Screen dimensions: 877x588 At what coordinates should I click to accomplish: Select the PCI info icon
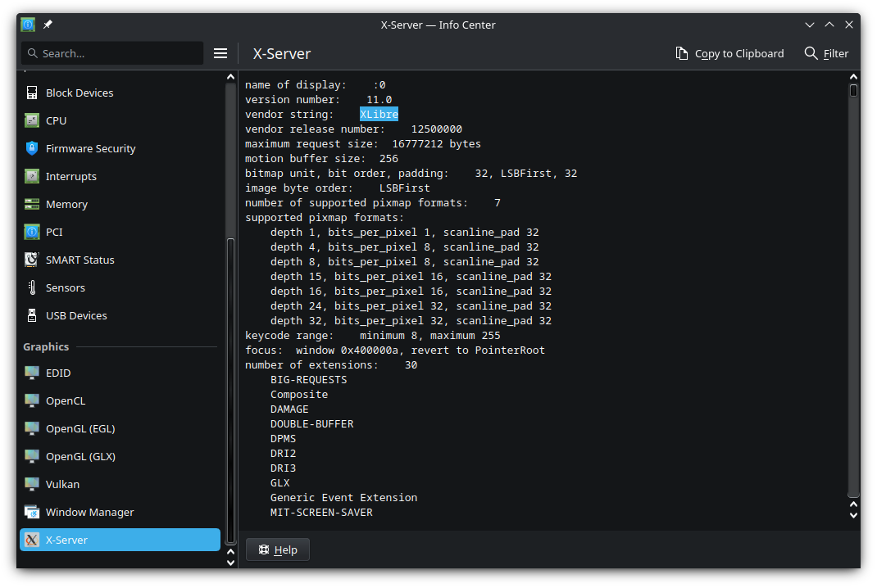pyautogui.click(x=32, y=232)
